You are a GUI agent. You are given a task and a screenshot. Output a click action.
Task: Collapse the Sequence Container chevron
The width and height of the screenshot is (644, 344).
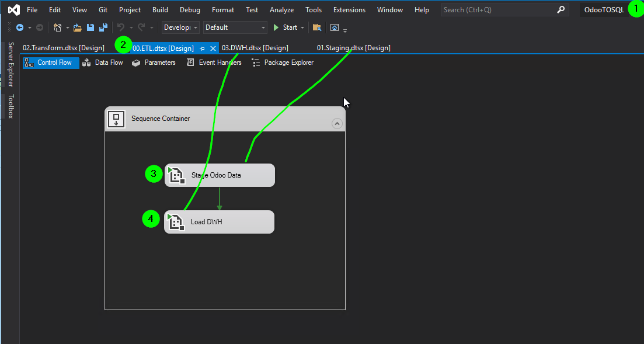point(337,123)
